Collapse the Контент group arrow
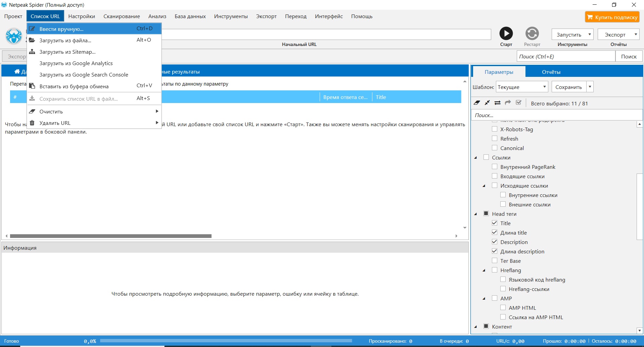The height and width of the screenshot is (347, 644). pos(476,327)
